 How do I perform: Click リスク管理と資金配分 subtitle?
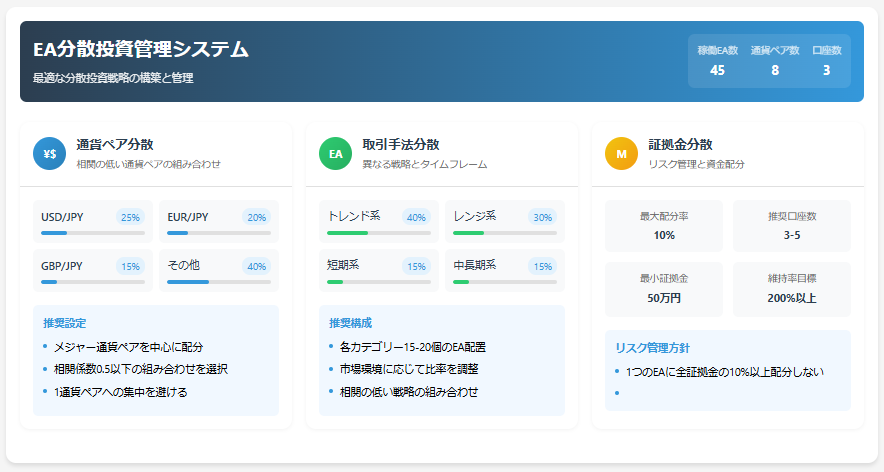696,164
